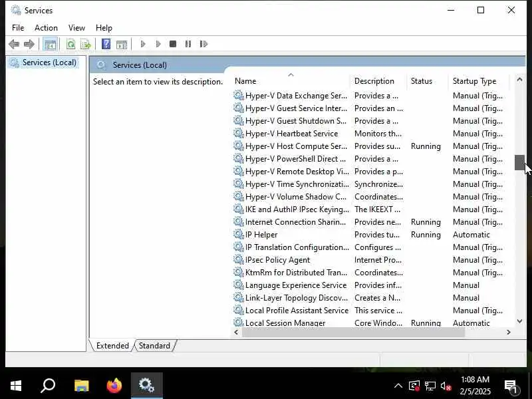532x399 pixels.
Task: Click the Back arrow toolbar icon
Action: 14,44
